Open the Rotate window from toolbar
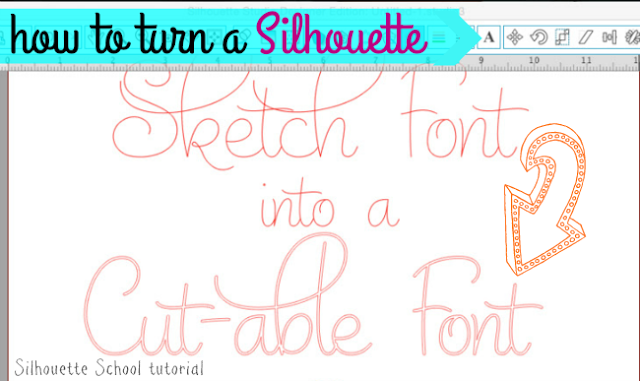The image size is (640, 381). [x=538, y=38]
